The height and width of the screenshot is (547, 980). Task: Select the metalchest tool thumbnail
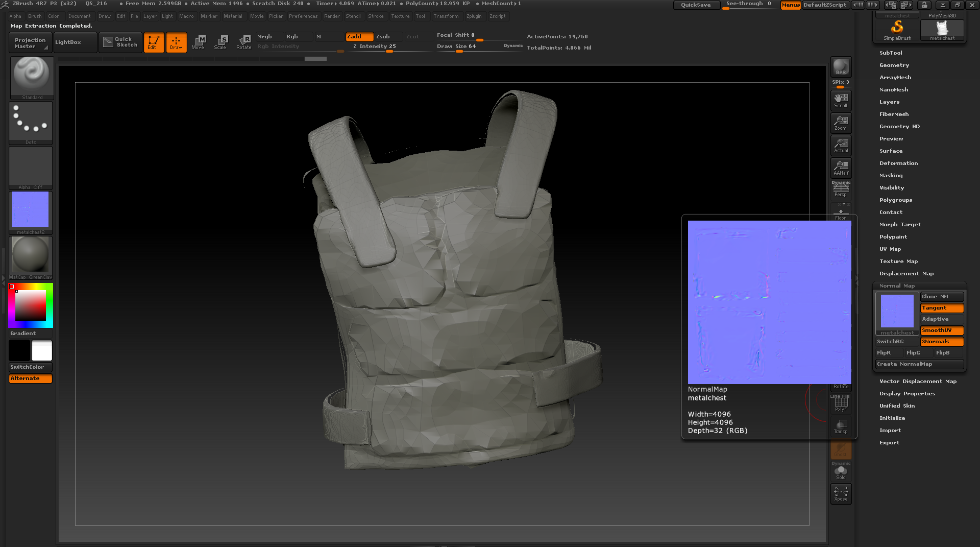(942, 30)
